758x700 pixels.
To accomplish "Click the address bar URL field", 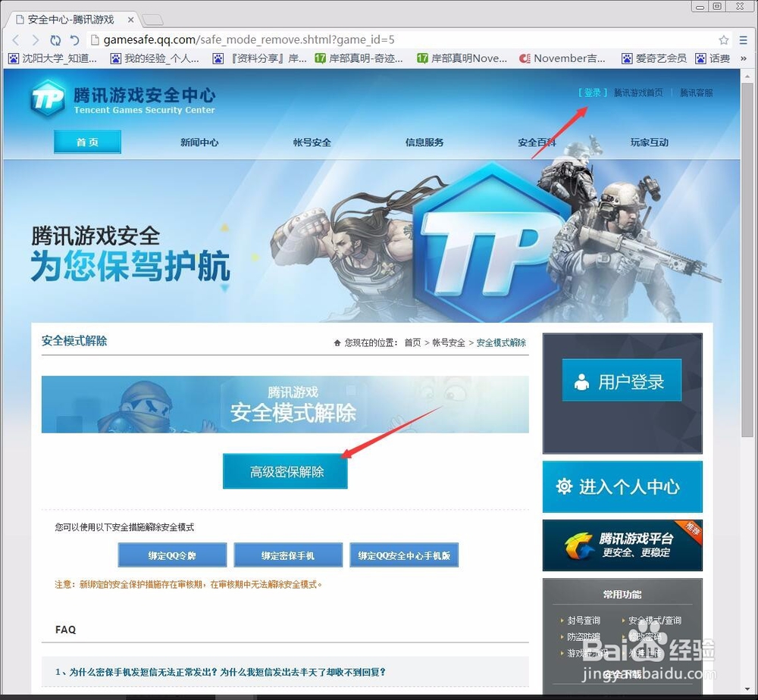I will [x=401, y=39].
